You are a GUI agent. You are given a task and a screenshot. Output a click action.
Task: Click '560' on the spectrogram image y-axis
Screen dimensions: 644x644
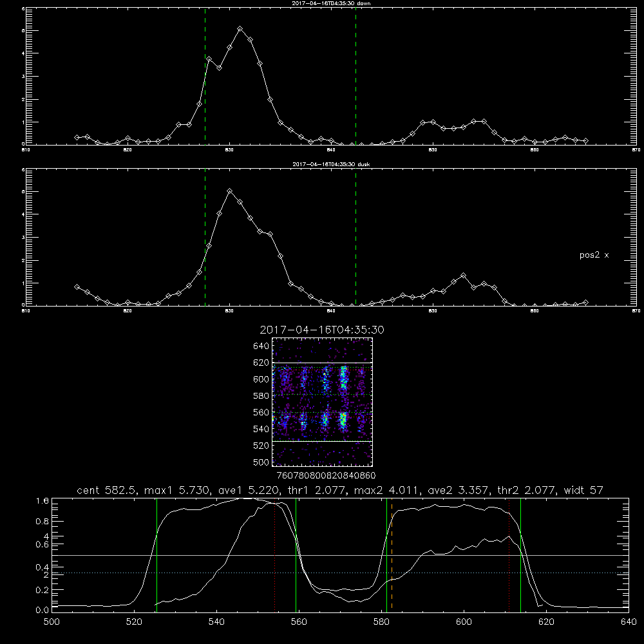261,412
